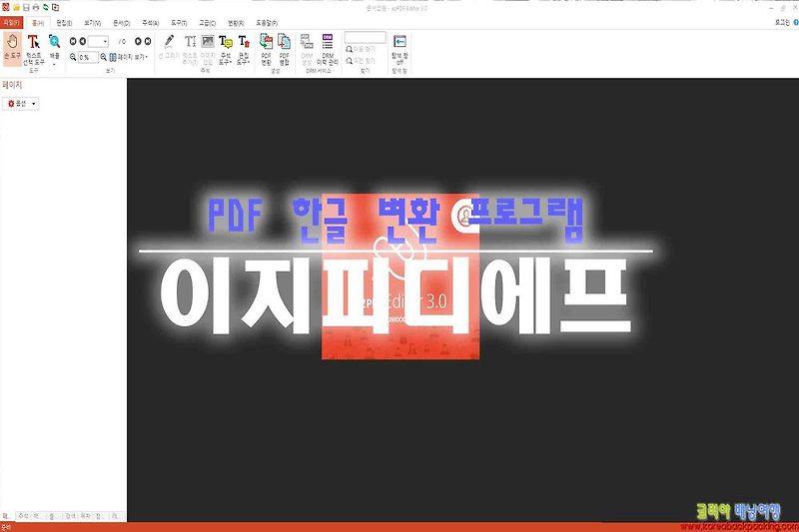Screen dimensions: 799x532
Task: Open the Options (옵션) dropdown in page panel
Action: click(x=21, y=104)
